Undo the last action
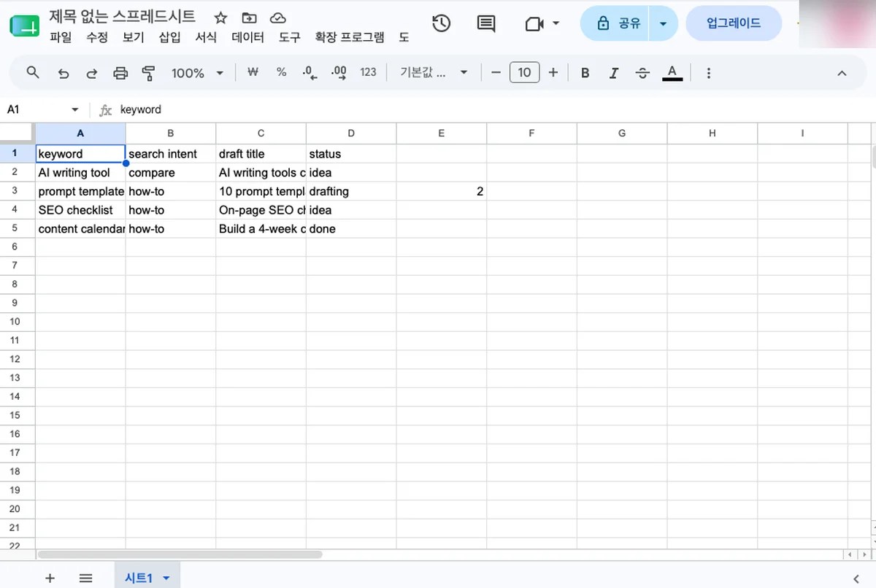This screenshot has width=876, height=588. (x=64, y=73)
